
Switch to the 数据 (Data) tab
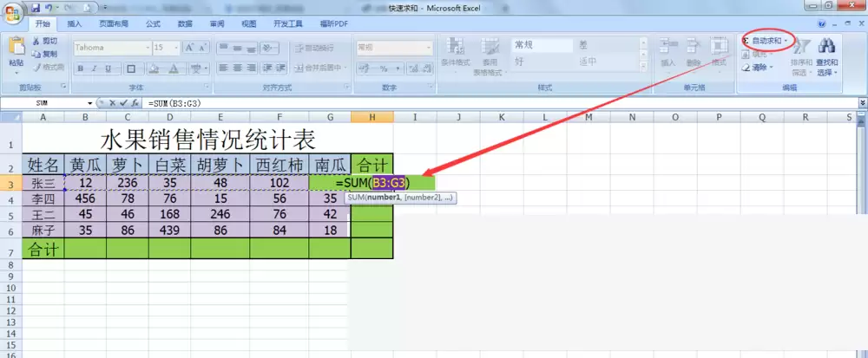click(x=185, y=23)
